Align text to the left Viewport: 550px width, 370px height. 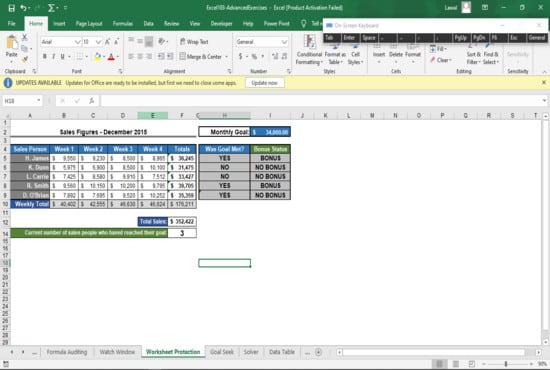point(131,56)
